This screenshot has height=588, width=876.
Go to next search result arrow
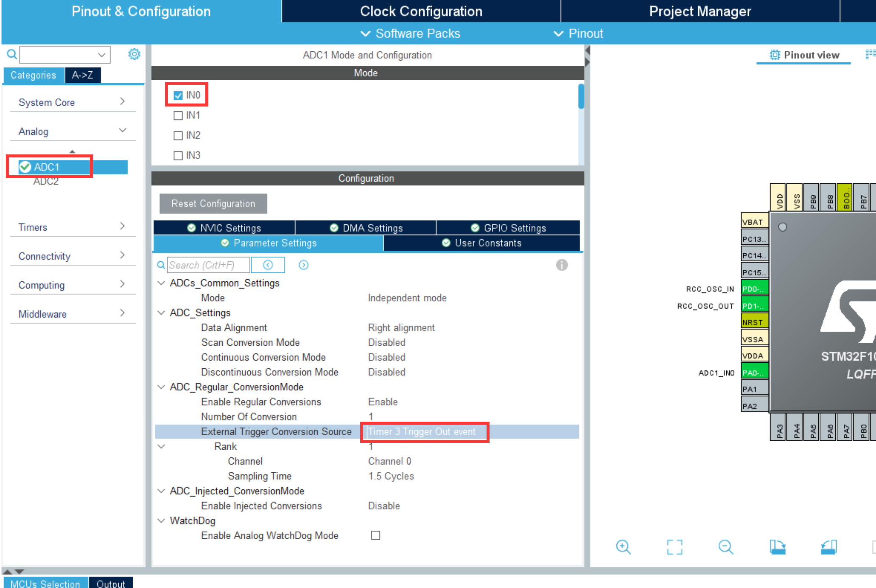tap(303, 265)
